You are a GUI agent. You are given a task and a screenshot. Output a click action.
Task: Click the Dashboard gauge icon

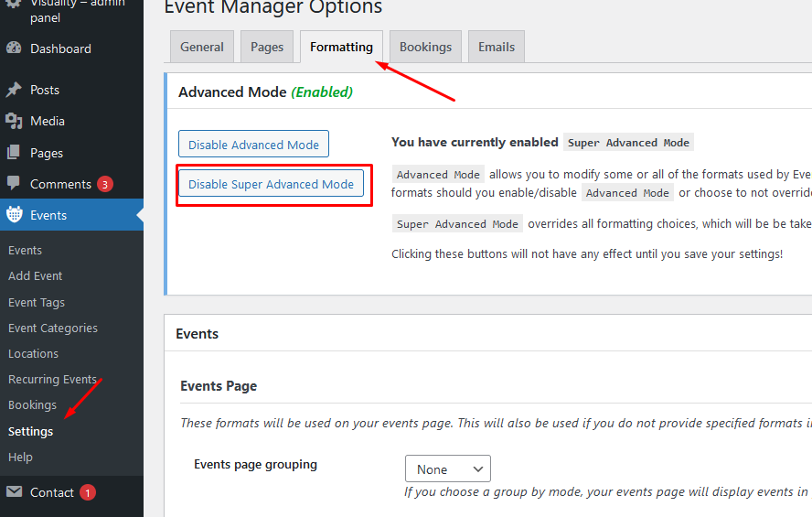[x=14, y=48]
